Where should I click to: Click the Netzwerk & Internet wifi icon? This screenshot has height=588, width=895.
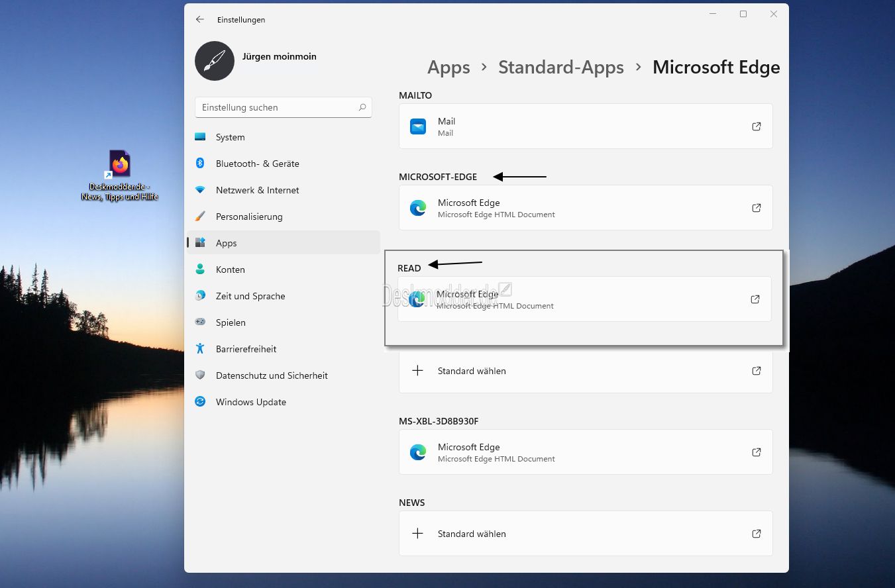(200, 190)
